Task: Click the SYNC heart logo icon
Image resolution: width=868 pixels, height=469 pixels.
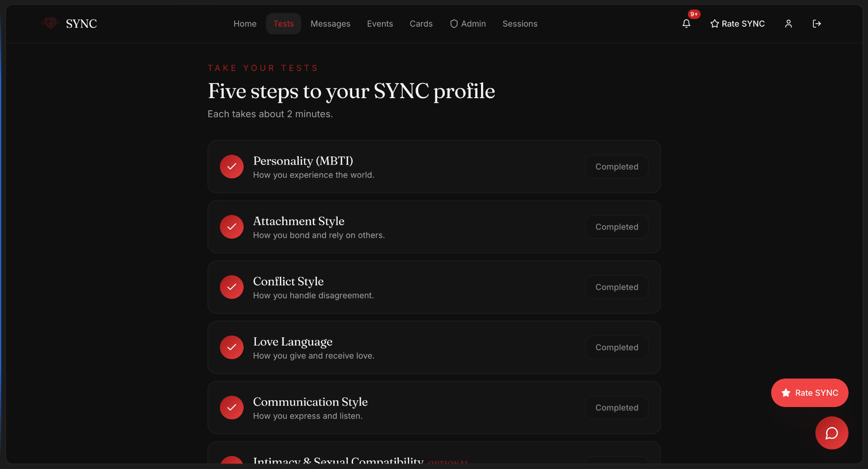Action: point(50,23)
